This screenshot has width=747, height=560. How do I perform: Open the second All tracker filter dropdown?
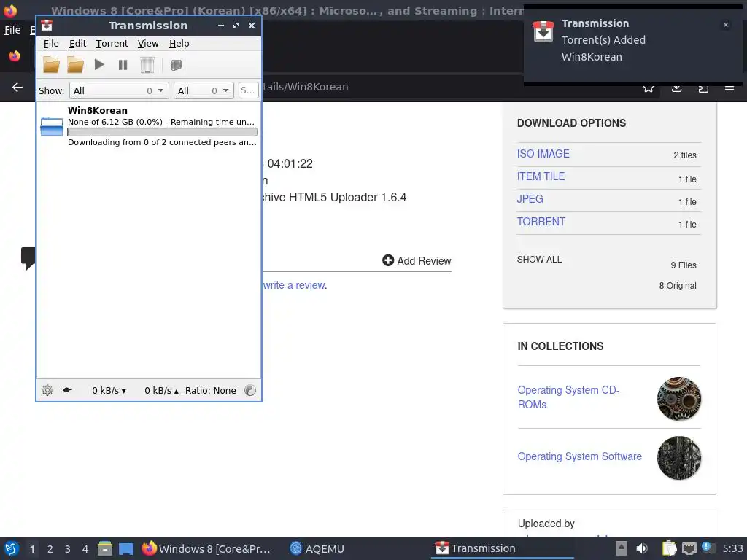click(x=204, y=90)
